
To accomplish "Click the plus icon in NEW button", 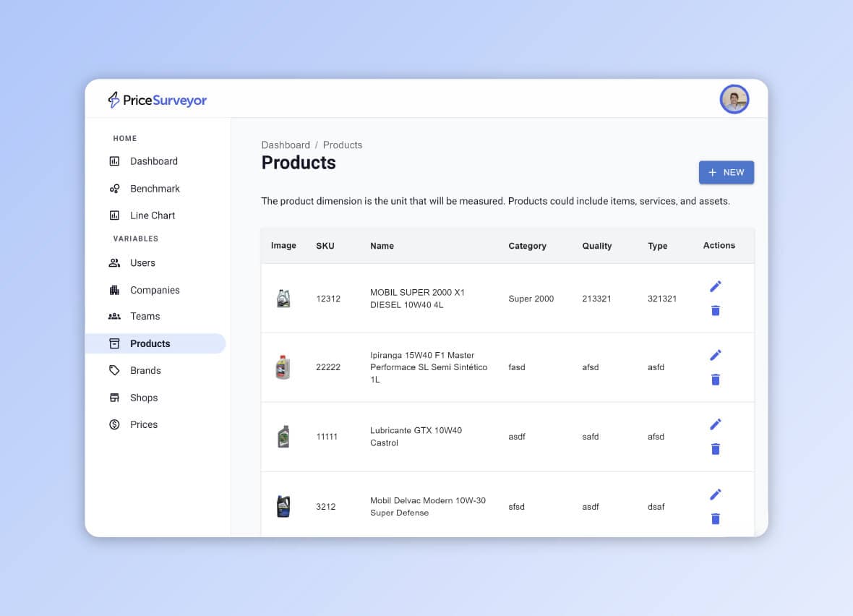I will point(712,173).
